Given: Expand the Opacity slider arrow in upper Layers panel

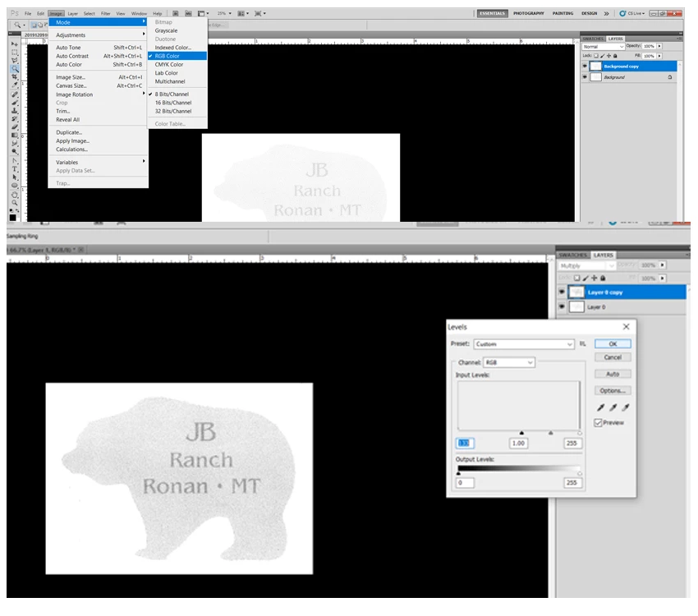Looking at the screenshot, I should (x=659, y=46).
